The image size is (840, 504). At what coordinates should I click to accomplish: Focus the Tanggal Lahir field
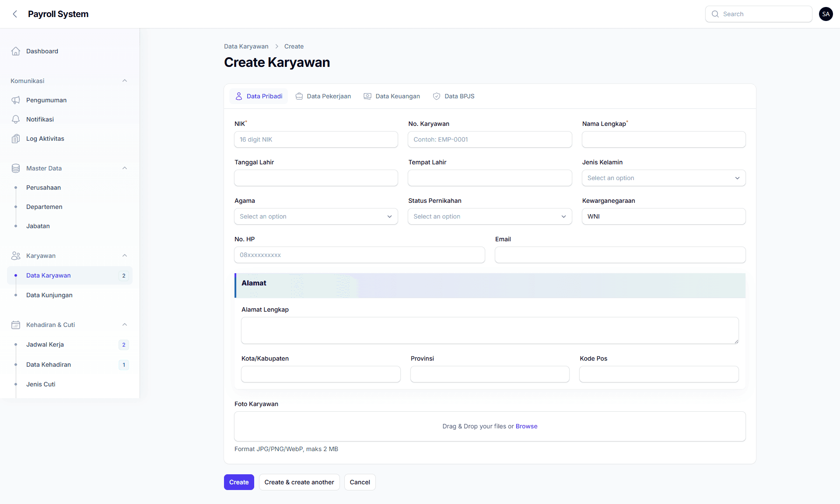[x=316, y=178]
